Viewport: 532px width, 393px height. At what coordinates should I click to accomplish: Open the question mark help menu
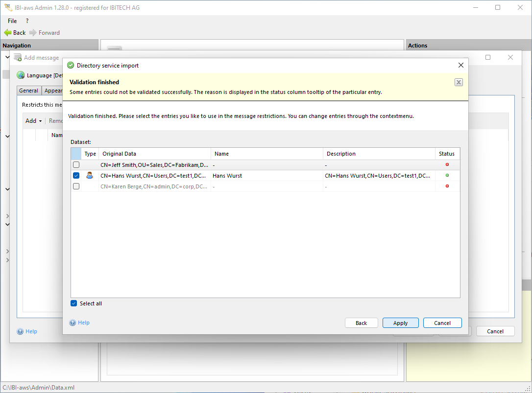pos(27,21)
